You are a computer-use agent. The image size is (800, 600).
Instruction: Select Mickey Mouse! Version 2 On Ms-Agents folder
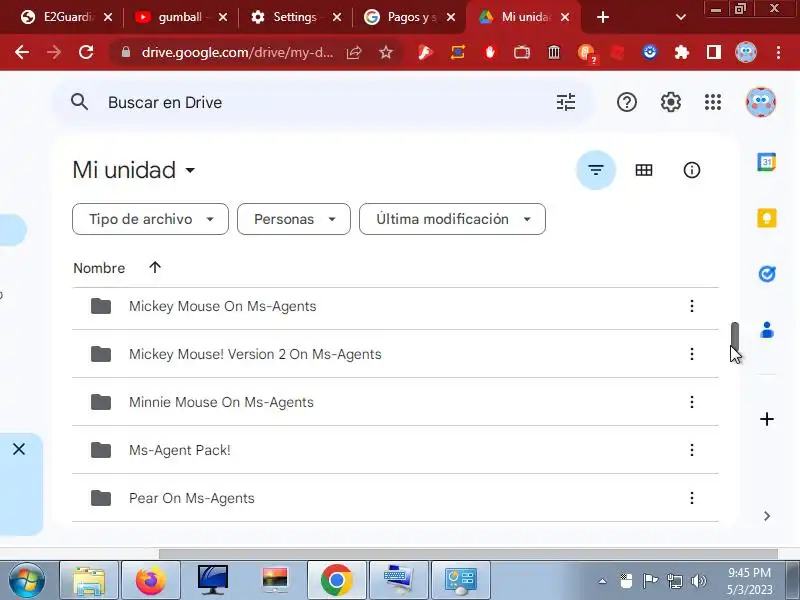[x=395, y=354]
